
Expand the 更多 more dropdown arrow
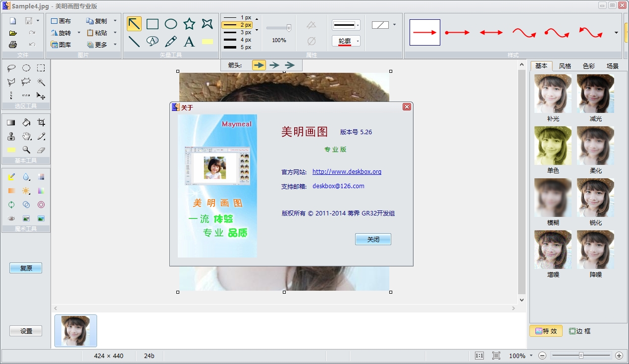(x=115, y=45)
